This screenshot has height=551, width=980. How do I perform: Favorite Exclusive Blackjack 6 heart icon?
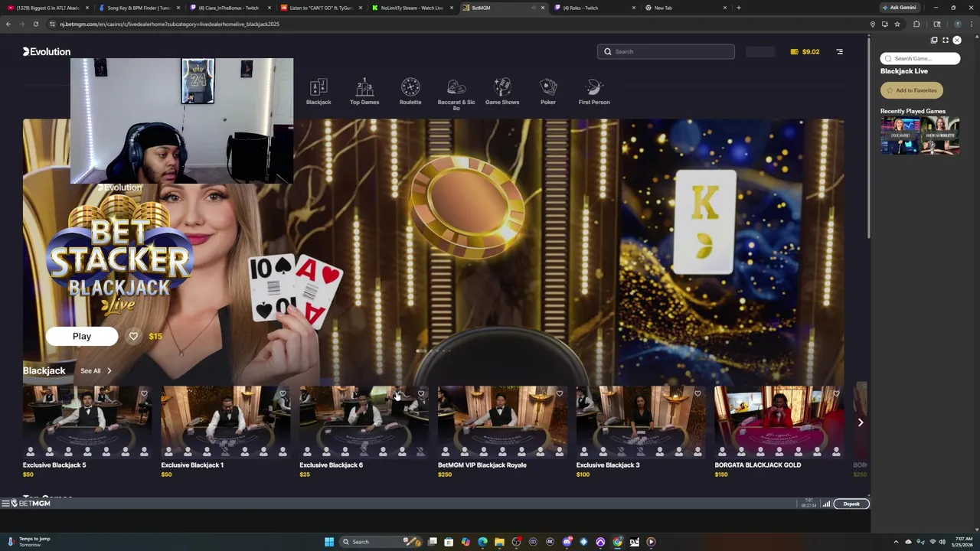[x=421, y=394]
